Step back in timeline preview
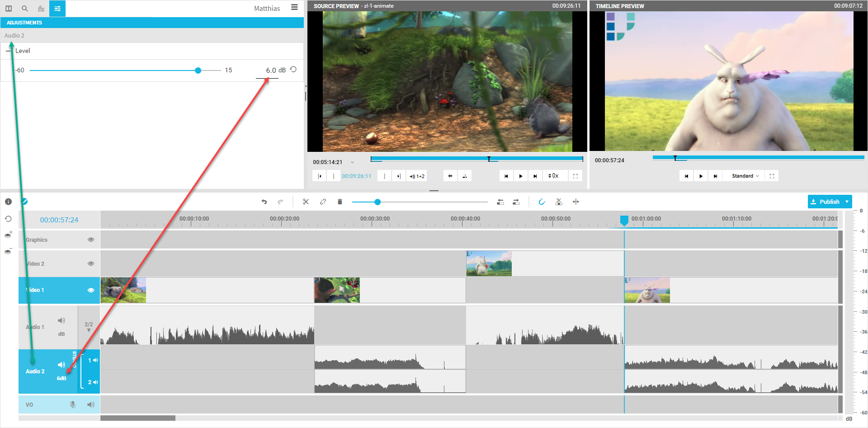This screenshot has width=868, height=428. [686, 176]
